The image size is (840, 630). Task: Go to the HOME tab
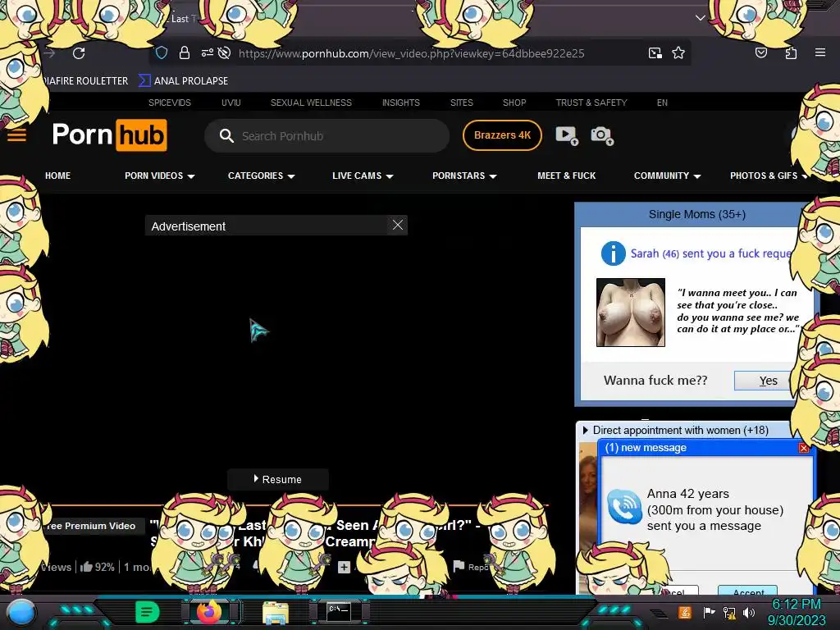pos(58,176)
